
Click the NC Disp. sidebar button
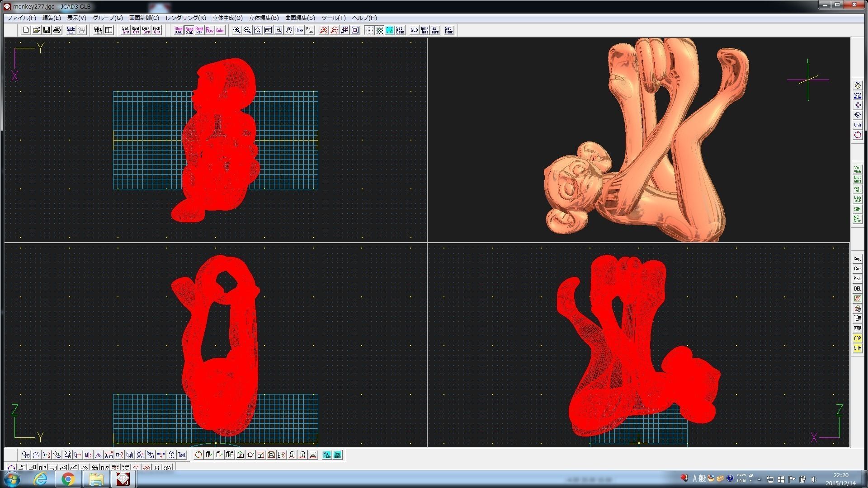coord(857,219)
